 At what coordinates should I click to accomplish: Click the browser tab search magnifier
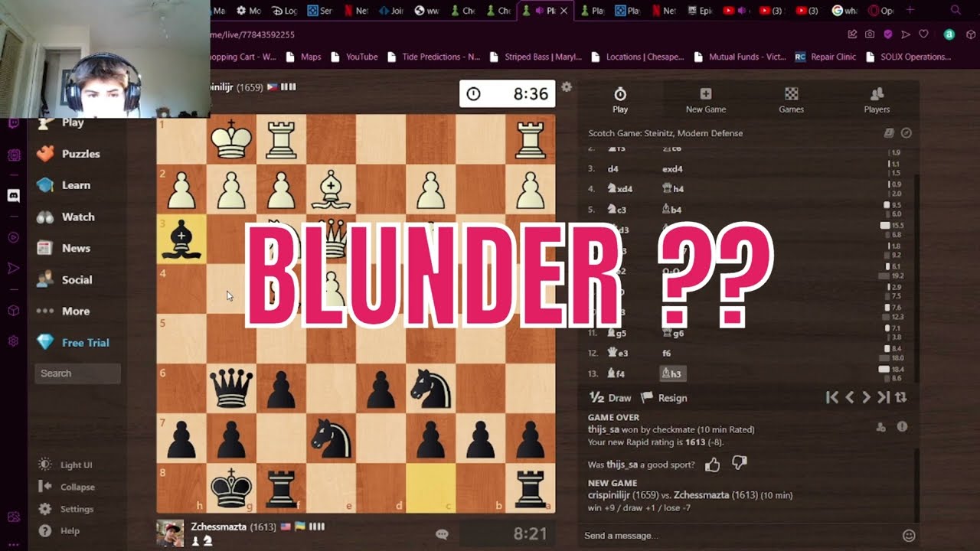tap(955, 11)
